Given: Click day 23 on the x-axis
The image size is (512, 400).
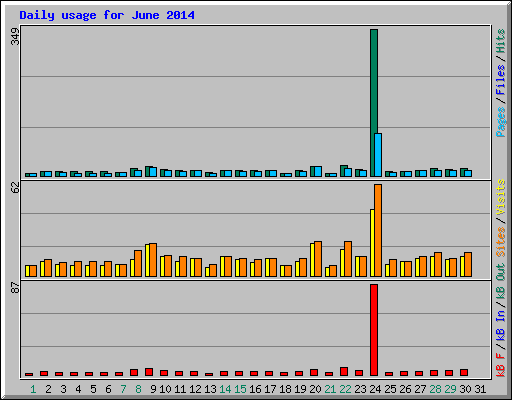Looking at the screenshot, I should (x=360, y=389).
